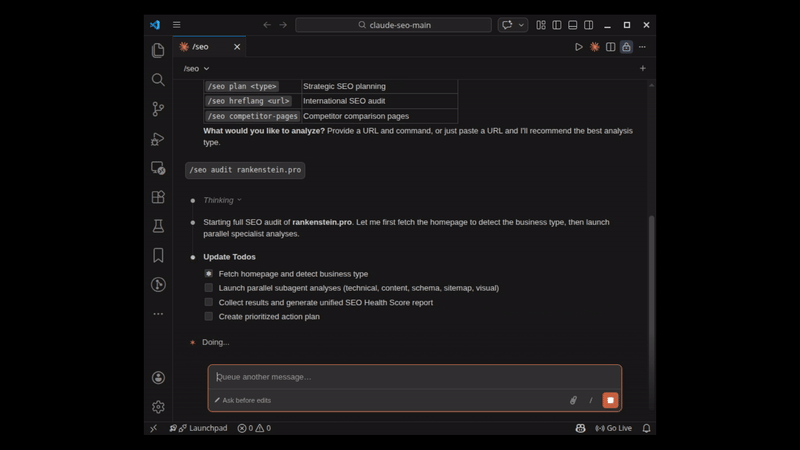Image resolution: width=800 pixels, height=450 pixels.
Task: Open Source Control view
Action: tap(158, 109)
